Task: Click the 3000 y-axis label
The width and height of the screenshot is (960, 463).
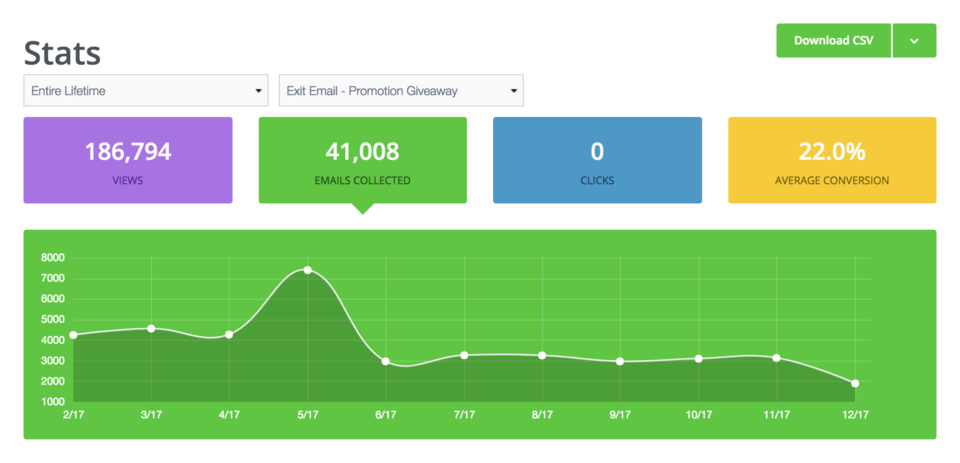Action: pyautogui.click(x=53, y=361)
